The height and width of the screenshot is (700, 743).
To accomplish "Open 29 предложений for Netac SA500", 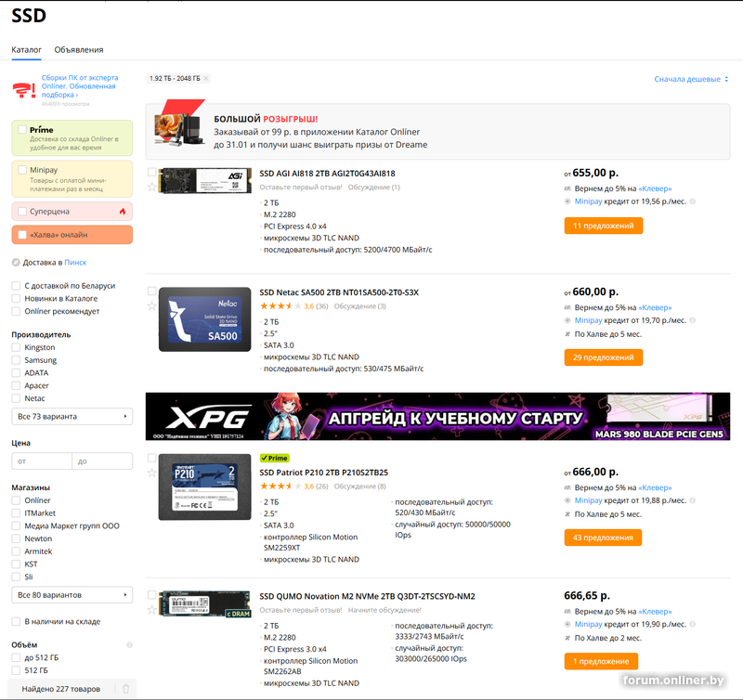I will (603, 357).
